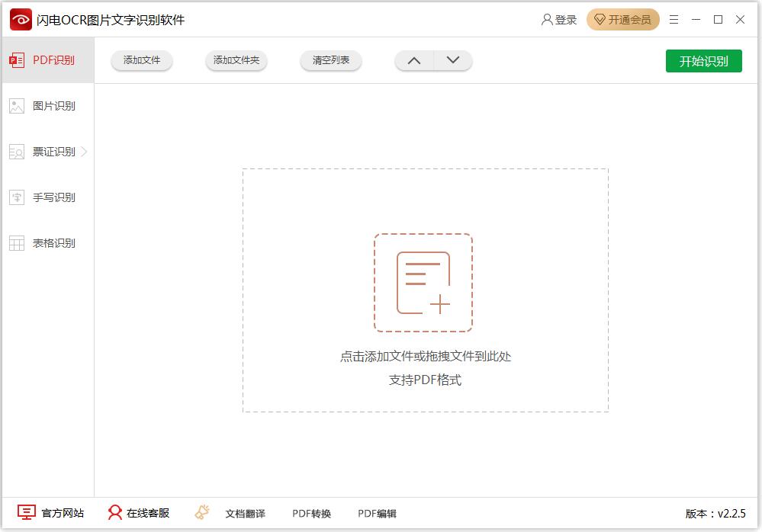762x532 pixels.
Task: Expand the 票证识别 chevron in sidebar
Action: click(84, 151)
